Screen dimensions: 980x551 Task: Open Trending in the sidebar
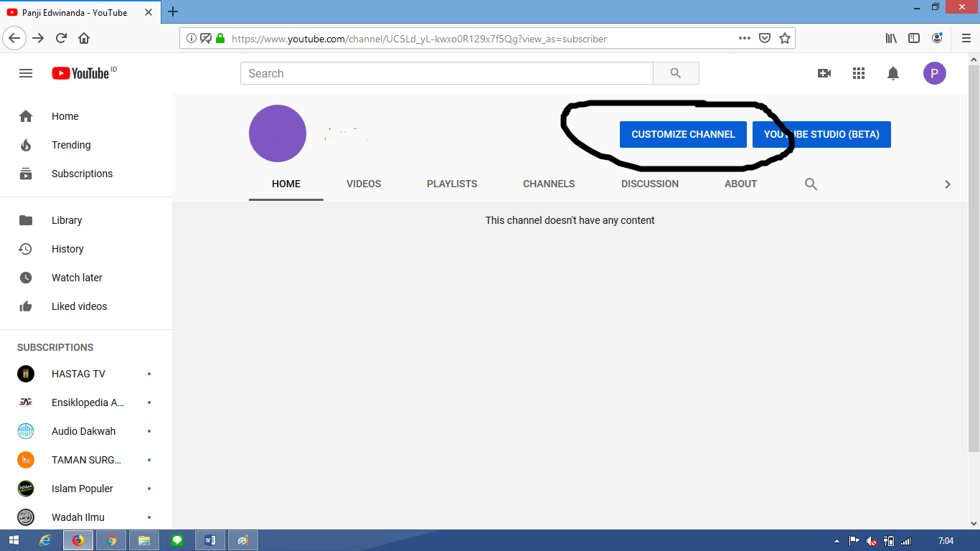(86, 145)
